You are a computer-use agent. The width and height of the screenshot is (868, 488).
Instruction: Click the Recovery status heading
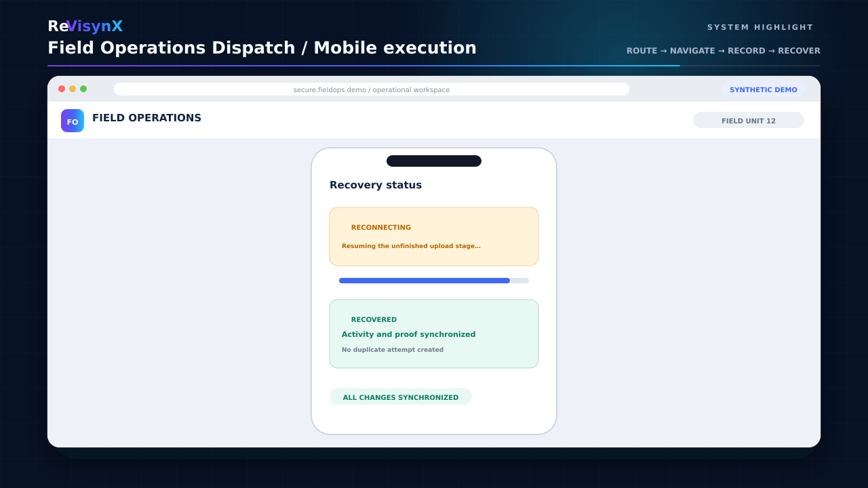click(x=376, y=185)
